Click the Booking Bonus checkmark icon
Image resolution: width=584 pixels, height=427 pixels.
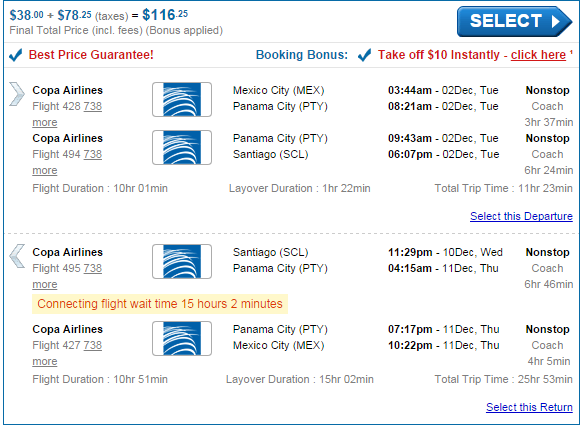364,55
